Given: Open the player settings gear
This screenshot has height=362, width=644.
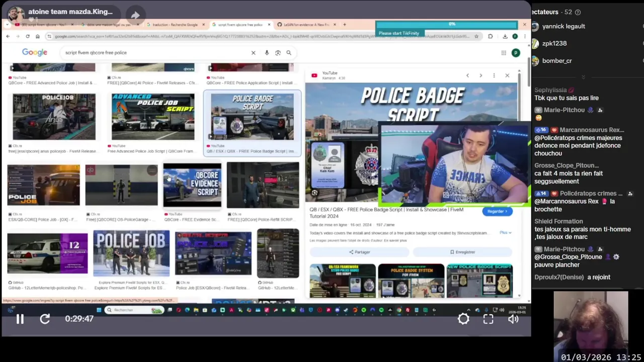Looking at the screenshot, I should (x=463, y=319).
